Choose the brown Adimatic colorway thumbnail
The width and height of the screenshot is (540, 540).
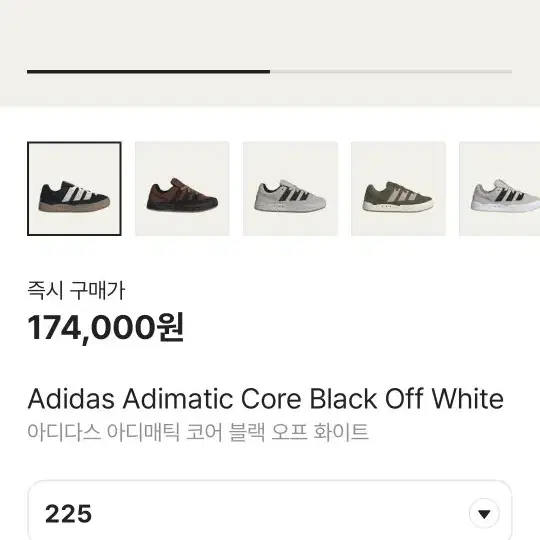[182, 189]
